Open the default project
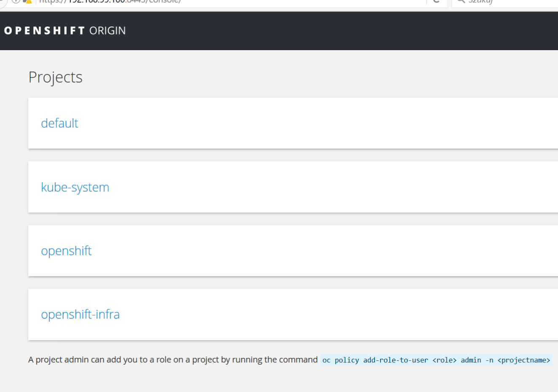Screen dimensions: 558x392 59,123
